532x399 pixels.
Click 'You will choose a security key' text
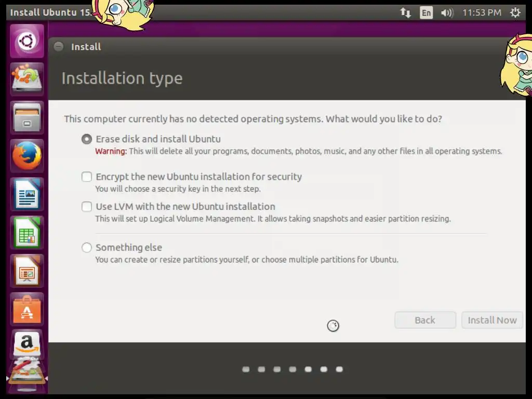coord(178,189)
